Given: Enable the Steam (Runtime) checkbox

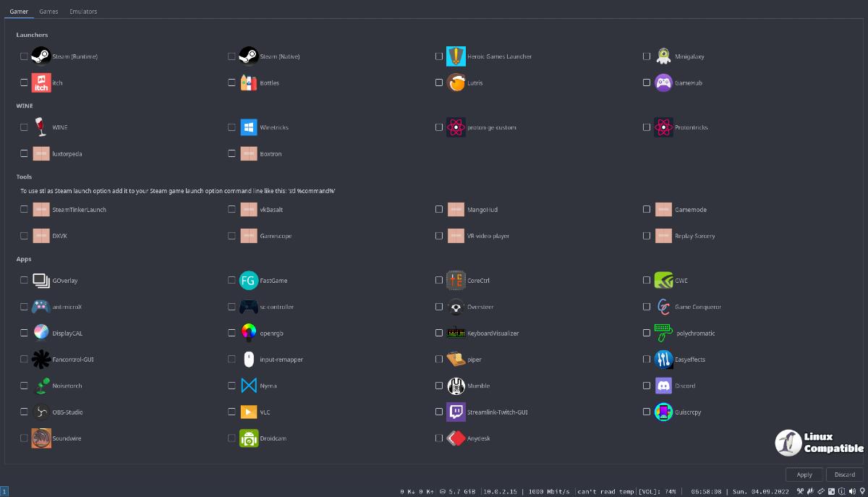Looking at the screenshot, I should 24,56.
